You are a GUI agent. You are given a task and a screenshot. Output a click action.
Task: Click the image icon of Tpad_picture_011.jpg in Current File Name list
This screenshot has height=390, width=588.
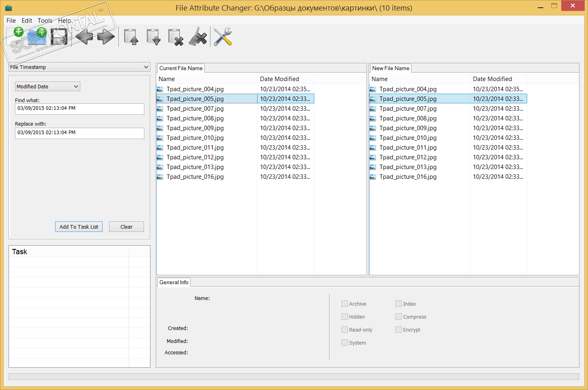pos(160,148)
